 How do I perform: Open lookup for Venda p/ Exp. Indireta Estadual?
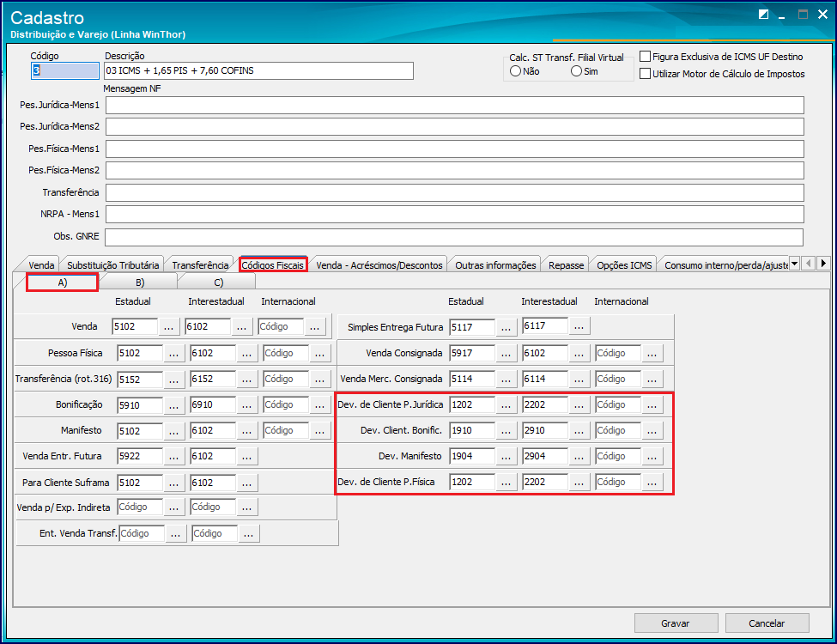[x=173, y=507]
